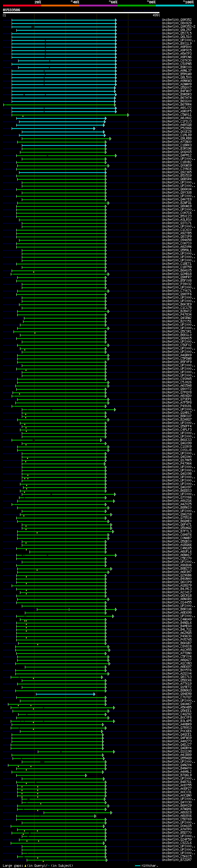Select the UniRef100_A3LRS0 label
This screenshot has height=868, width=197.
[x=177, y=220]
